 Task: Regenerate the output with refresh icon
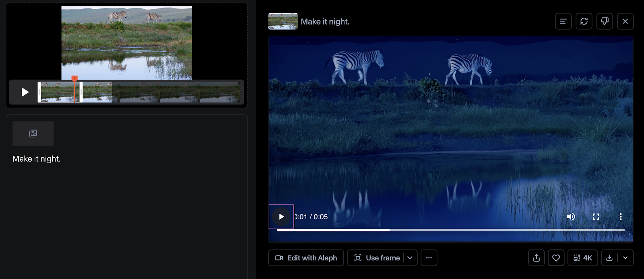pos(584,21)
